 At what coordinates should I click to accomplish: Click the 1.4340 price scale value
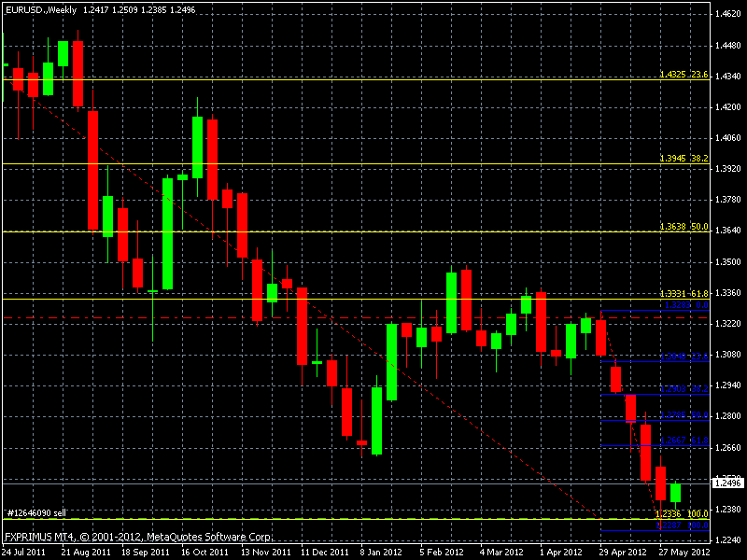click(728, 76)
